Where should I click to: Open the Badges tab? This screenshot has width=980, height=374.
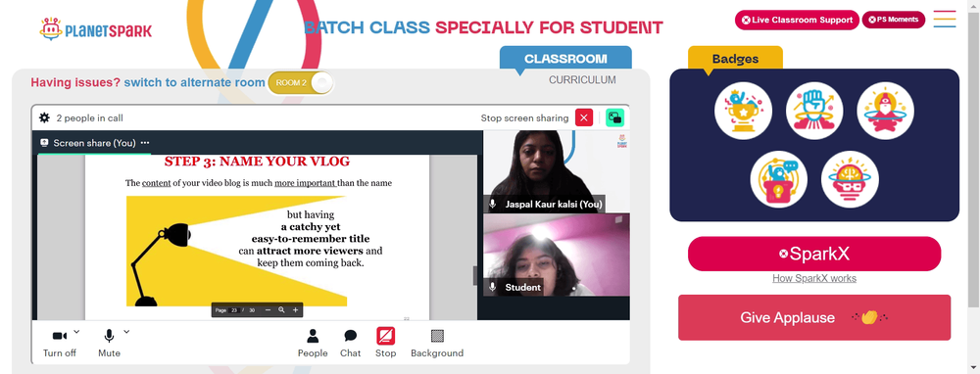click(736, 59)
